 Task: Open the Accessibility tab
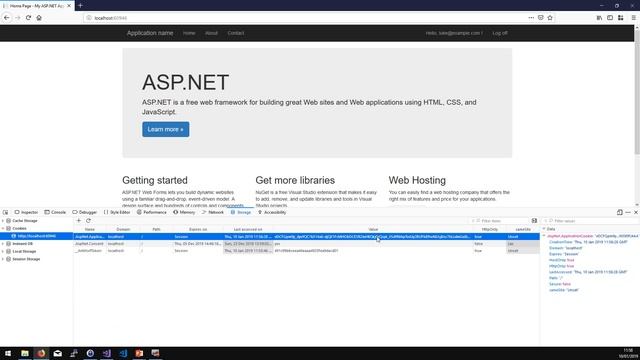pos(272,212)
